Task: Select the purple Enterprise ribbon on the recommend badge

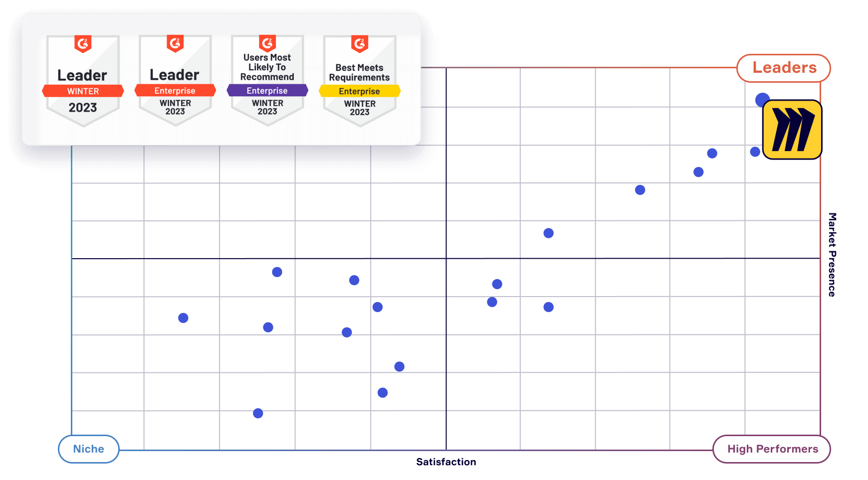Action: point(267,91)
